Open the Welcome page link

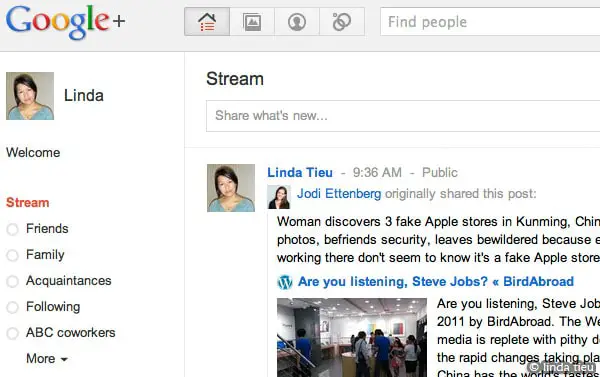[x=33, y=153]
